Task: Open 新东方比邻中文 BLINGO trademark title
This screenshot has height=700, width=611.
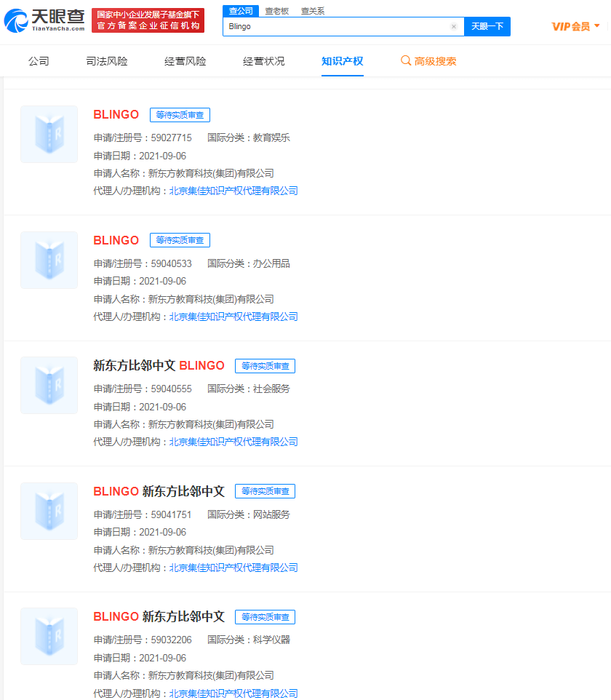Action: pos(159,365)
